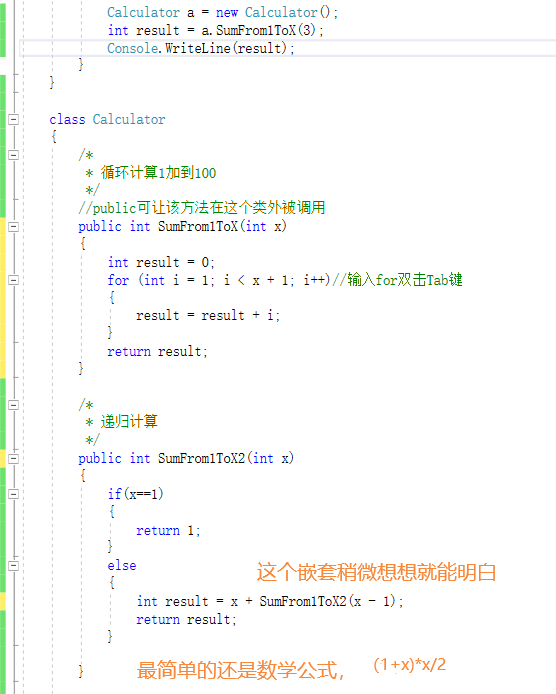Click 'Calculator a = new Calculator();' line

tap(222, 12)
